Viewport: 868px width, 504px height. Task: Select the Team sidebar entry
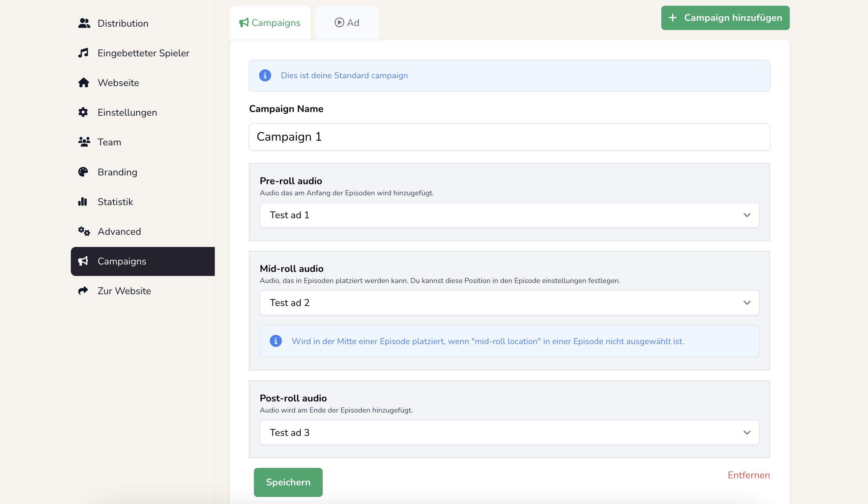point(143,142)
